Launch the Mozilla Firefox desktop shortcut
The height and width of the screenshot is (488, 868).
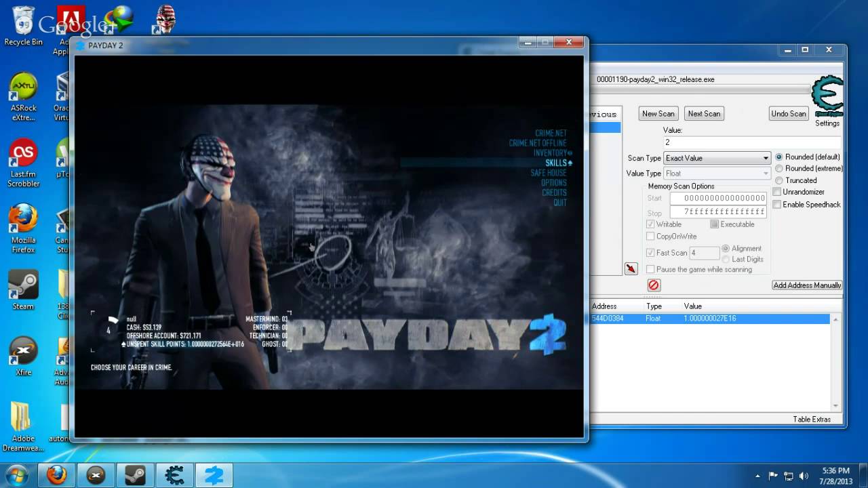coord(23,228)
